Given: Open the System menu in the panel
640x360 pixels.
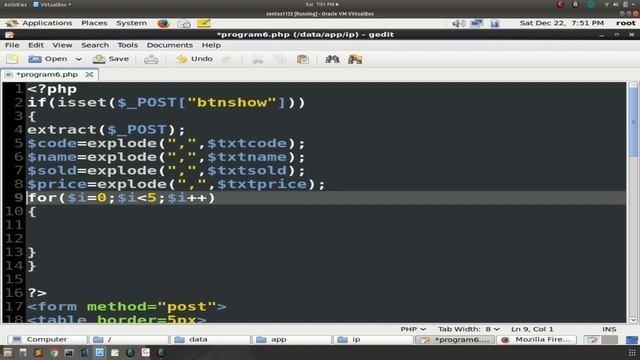Looking at the screenshot, I should pyautogui.click(x=131, y=23).
